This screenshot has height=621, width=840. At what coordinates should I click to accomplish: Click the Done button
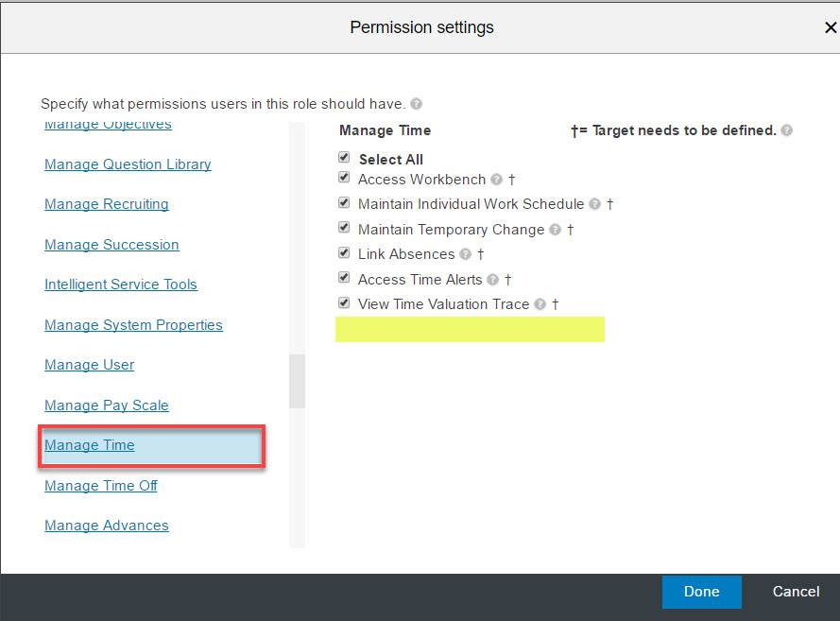tap(702, 592)
